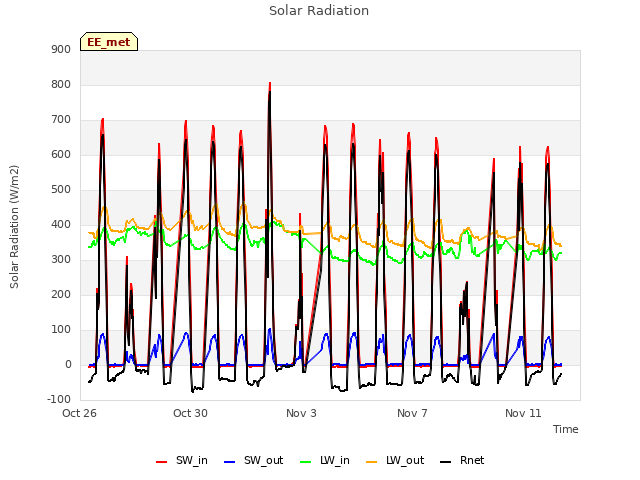Image resolution: width=640 pixels, height=480 pixels.
Task: Toggle the LW_in legend entry
Action: [325, 460]
